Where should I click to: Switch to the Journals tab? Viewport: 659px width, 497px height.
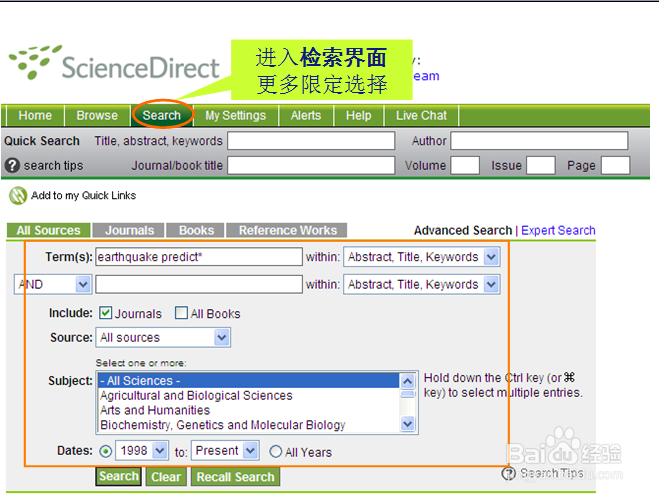coord(129,230)
